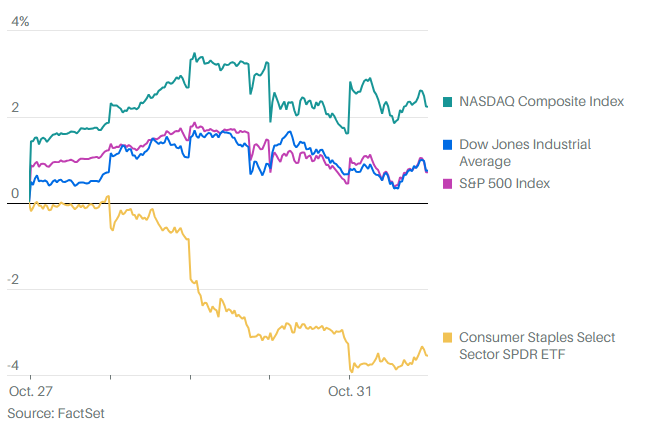Click the black zero baseline of the chart
Screen dimensions: 661x426
click(228, 203)
